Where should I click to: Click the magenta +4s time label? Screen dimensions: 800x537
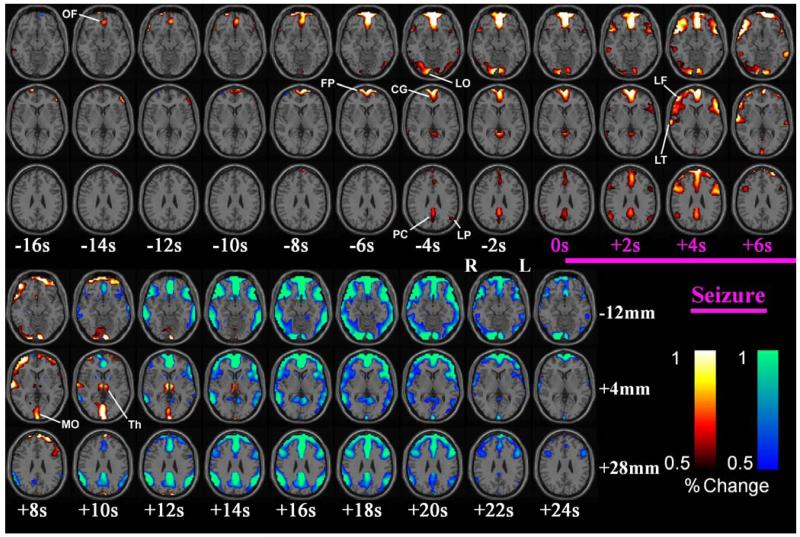click(691, 246)
